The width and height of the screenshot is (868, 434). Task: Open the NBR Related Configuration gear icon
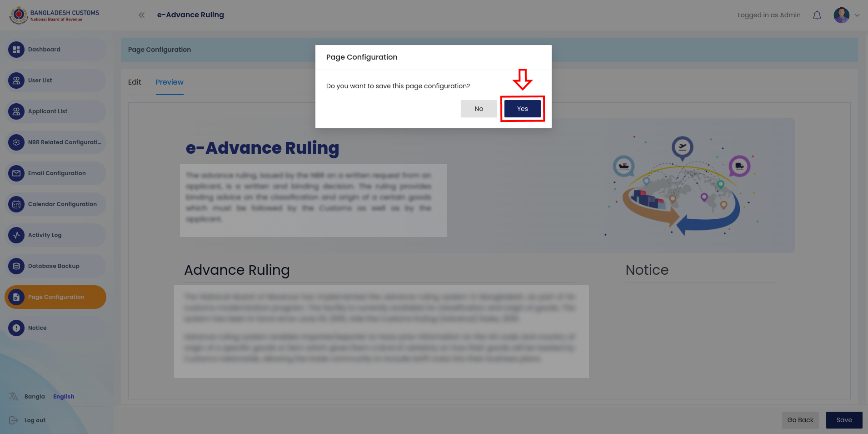[x=16, y=142]
